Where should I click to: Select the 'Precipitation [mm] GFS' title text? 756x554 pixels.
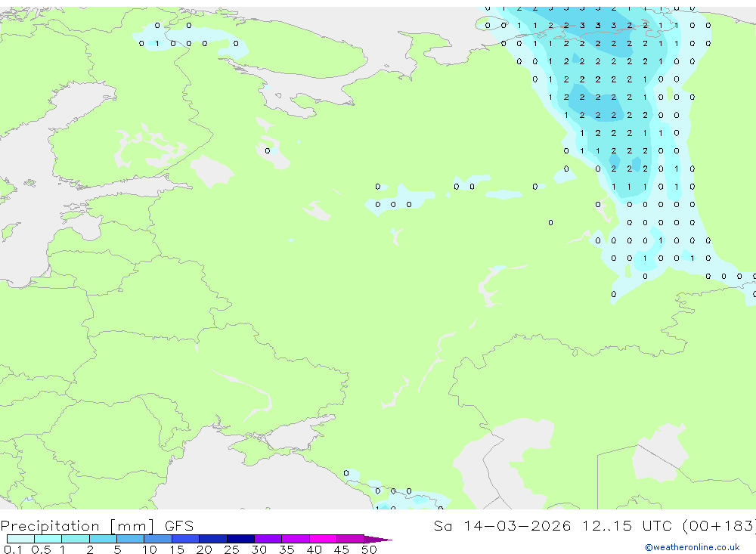(97, 526)
